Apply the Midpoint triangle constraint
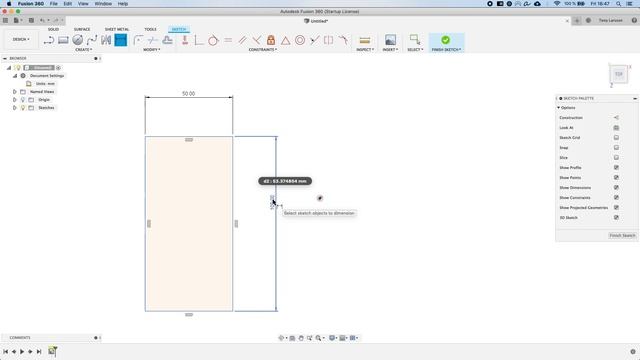Image resolution: width=640 pixels, height=360 pixels. [285, 40]
